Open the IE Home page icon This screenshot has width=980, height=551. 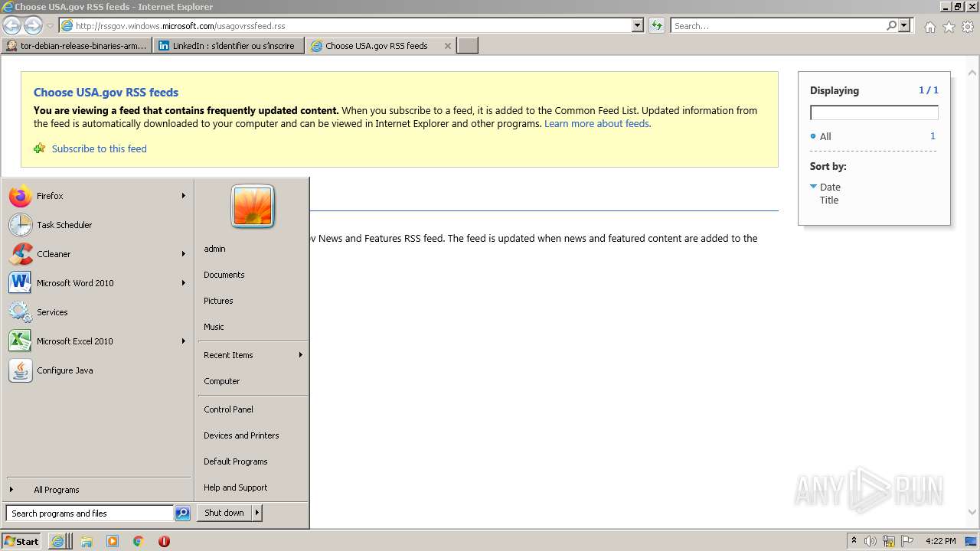click(929, 27)
